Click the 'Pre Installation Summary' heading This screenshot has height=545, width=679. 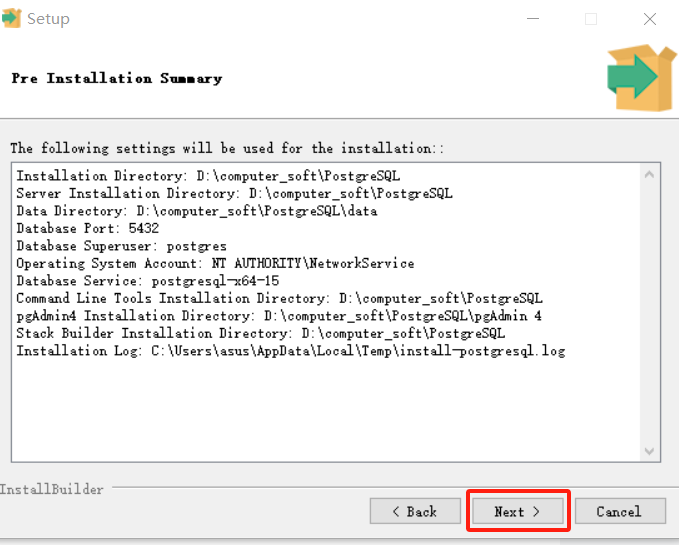click(x=117, y=78)
